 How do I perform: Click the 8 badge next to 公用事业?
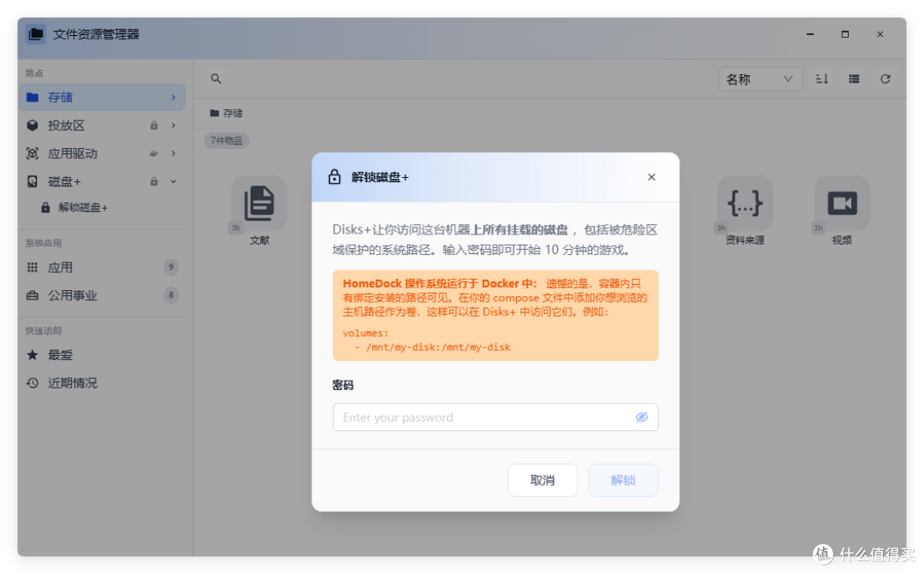pyautogui.click(x=171, y=295)
